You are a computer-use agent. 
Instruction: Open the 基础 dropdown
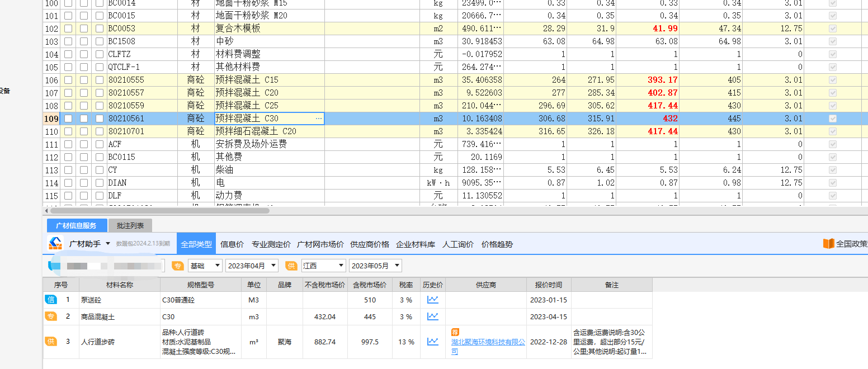click(205, 266)
